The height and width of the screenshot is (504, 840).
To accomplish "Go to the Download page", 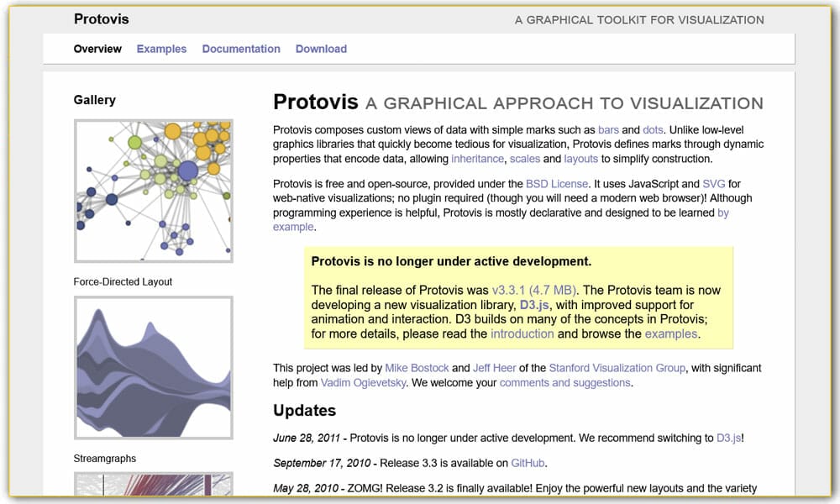I will point(321,49).
